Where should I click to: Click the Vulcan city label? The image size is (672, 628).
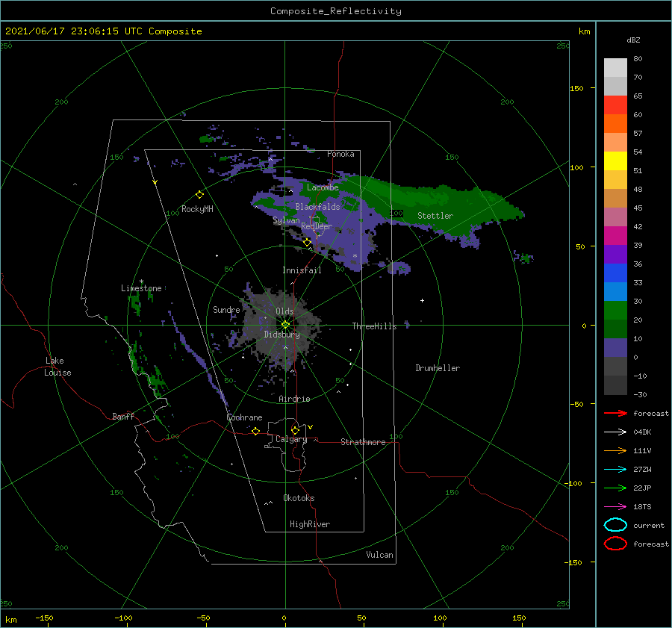click(x=380, y=555)
